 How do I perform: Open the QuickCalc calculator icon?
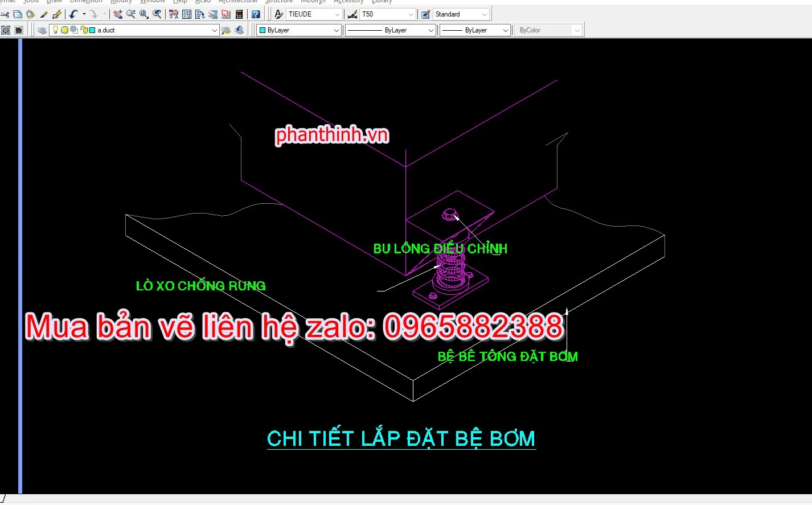[x=239, y=14]
